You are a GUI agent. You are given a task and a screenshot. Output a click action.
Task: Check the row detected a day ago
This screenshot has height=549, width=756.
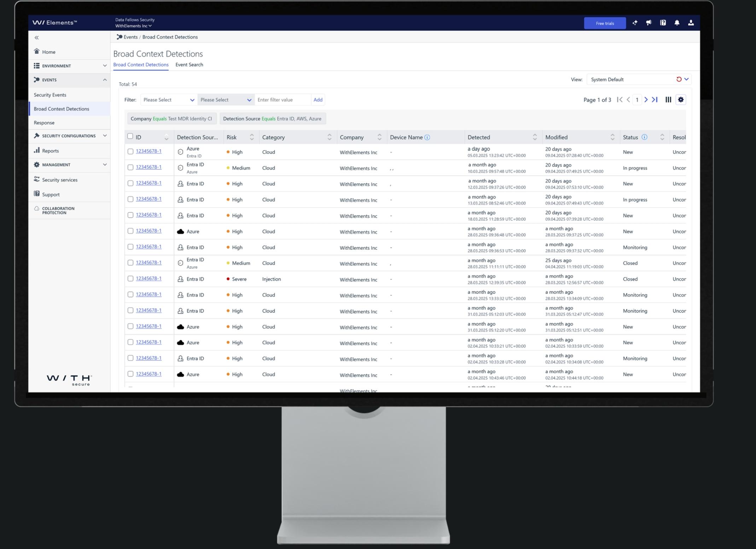pyautogui.click(x=130, y=151)
